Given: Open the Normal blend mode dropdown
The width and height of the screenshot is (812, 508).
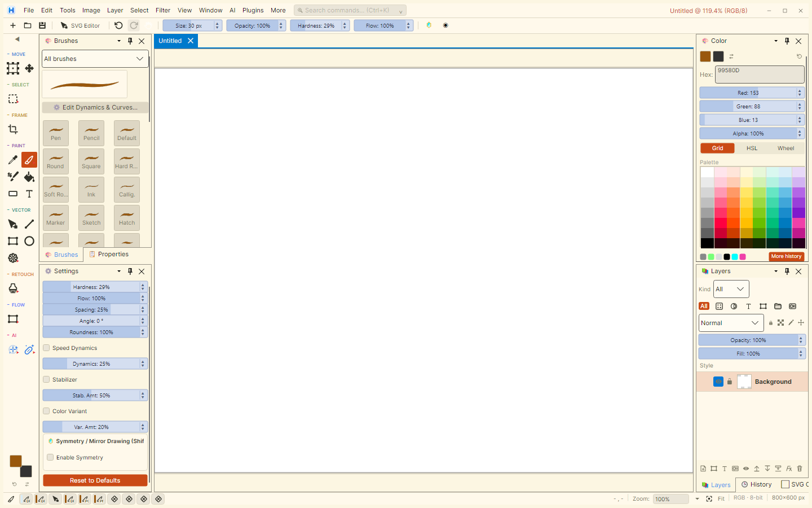Looking at the screenshot, I should [731, 323].
